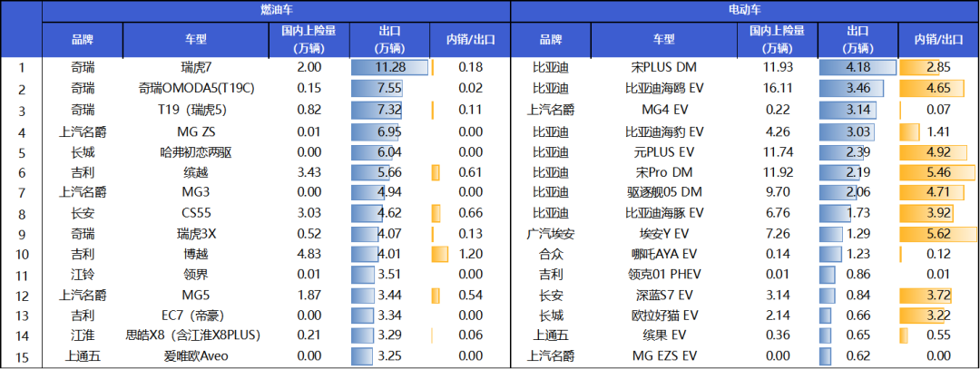Select the 博越 model cell

pyautogui.click(x=196, y=254)
